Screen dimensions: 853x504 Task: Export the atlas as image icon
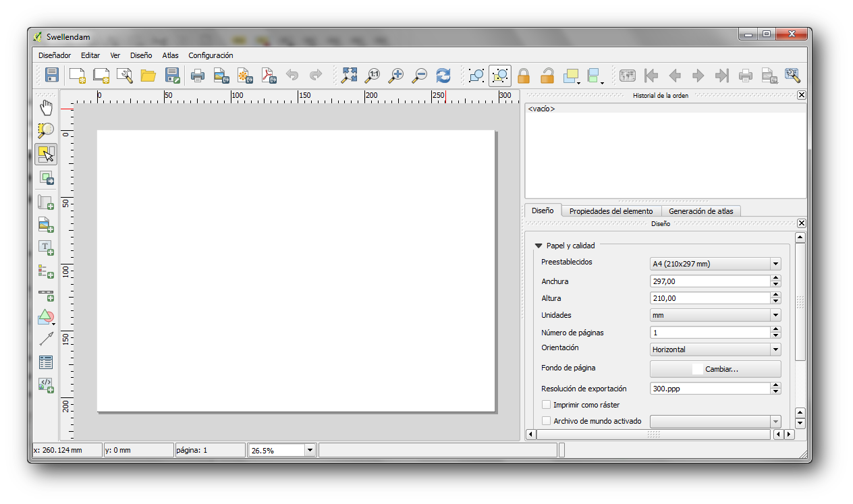(x=769, y=75)
